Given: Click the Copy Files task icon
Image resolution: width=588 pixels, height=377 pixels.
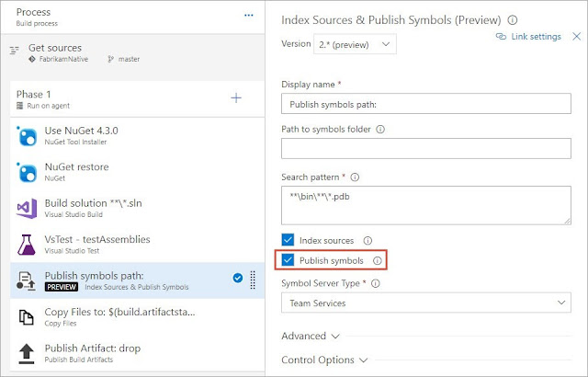Looking at the screenshot, I should [x=26, y=317].
